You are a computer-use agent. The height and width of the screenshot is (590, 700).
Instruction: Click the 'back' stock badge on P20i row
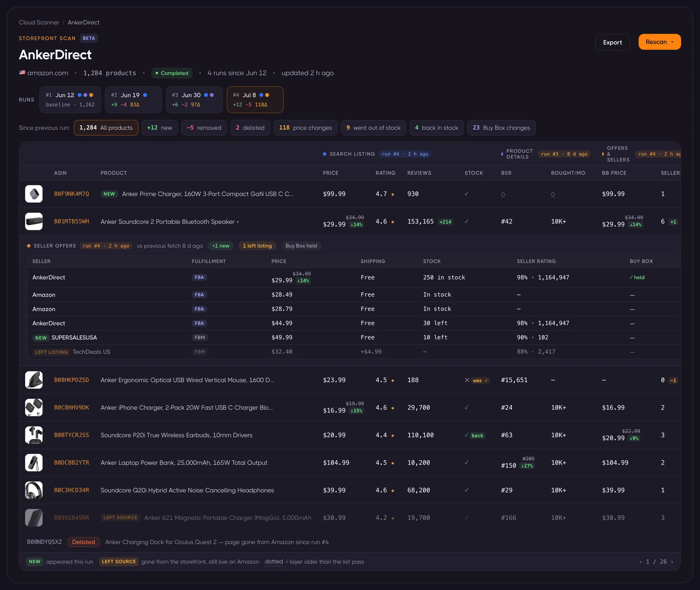(477, 436)
